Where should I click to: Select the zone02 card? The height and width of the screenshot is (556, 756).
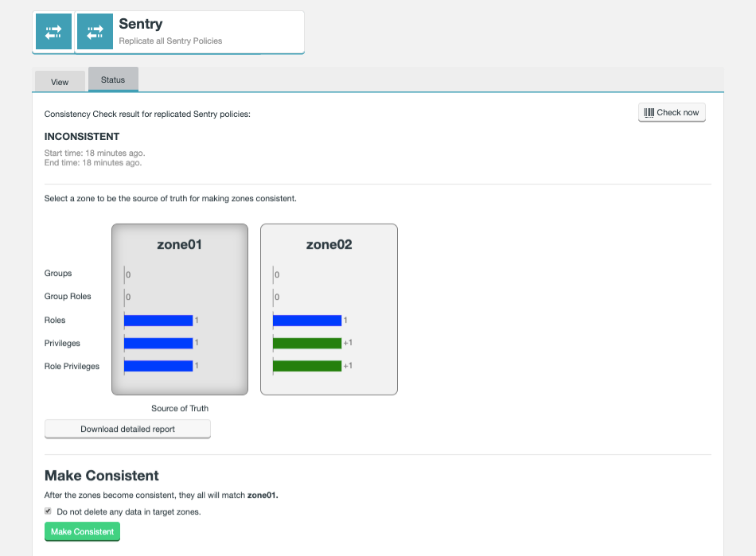[329, 309]
